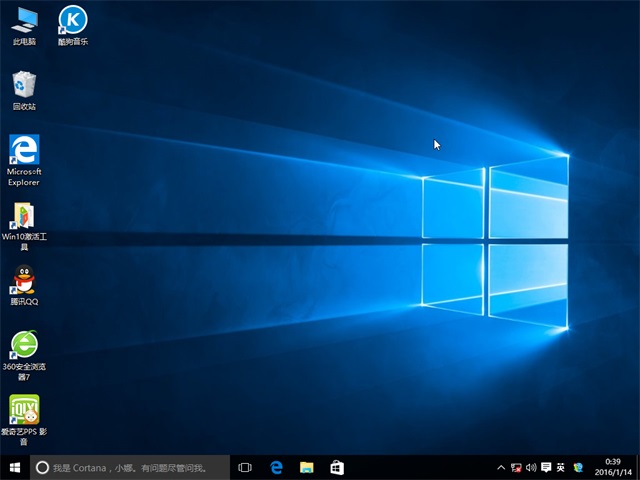Open the clock and date flyout
Screen dimensions: 640x480
pos(614,467)
